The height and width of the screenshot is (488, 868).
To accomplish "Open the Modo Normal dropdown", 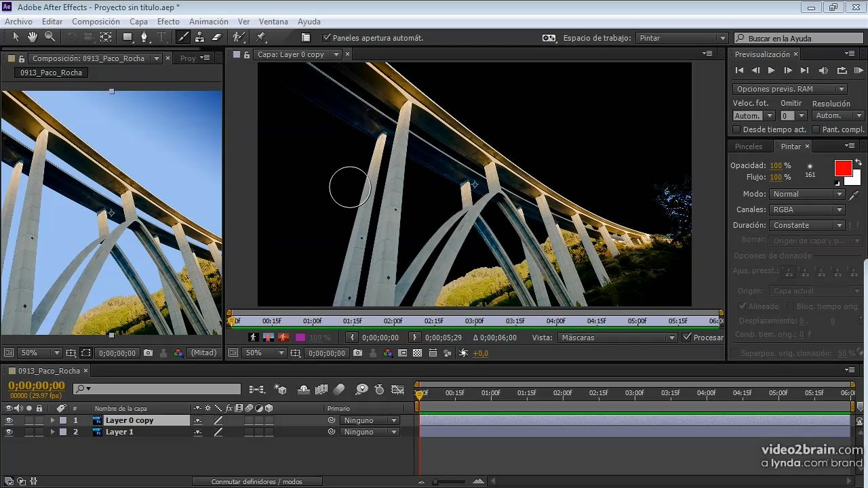I will tap(807, 195).
